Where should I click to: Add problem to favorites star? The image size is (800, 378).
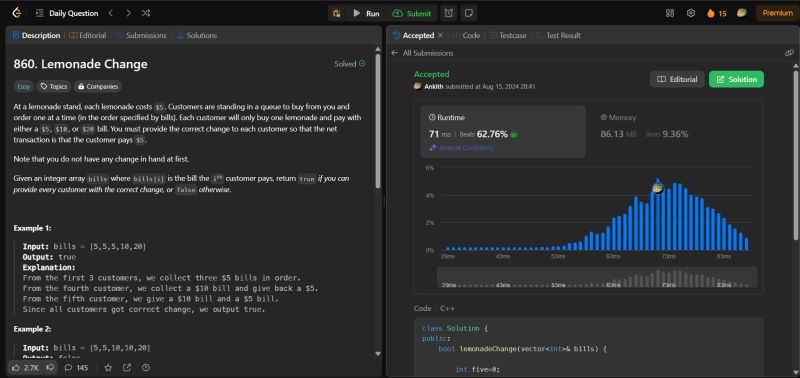coord(108,367)
